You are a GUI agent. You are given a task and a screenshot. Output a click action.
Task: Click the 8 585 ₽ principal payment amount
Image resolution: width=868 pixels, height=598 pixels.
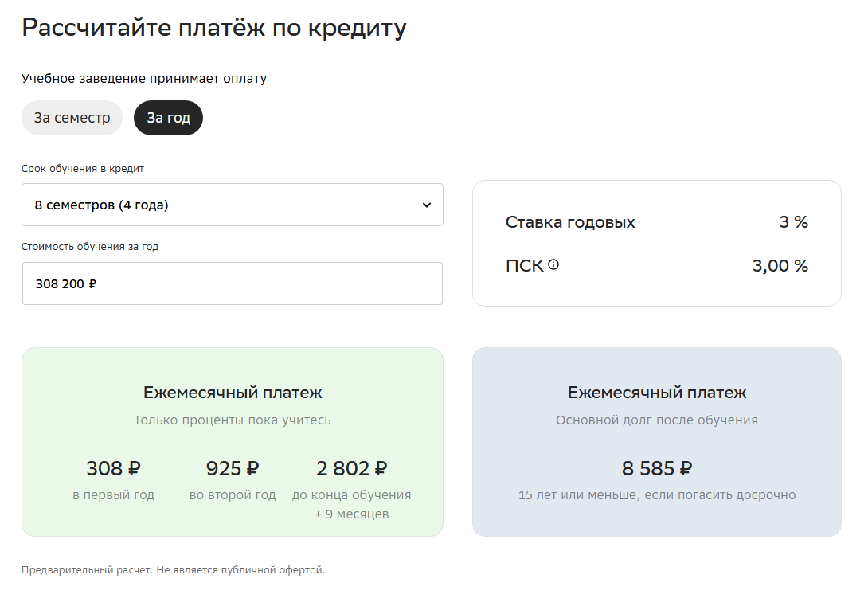(656, 468)
